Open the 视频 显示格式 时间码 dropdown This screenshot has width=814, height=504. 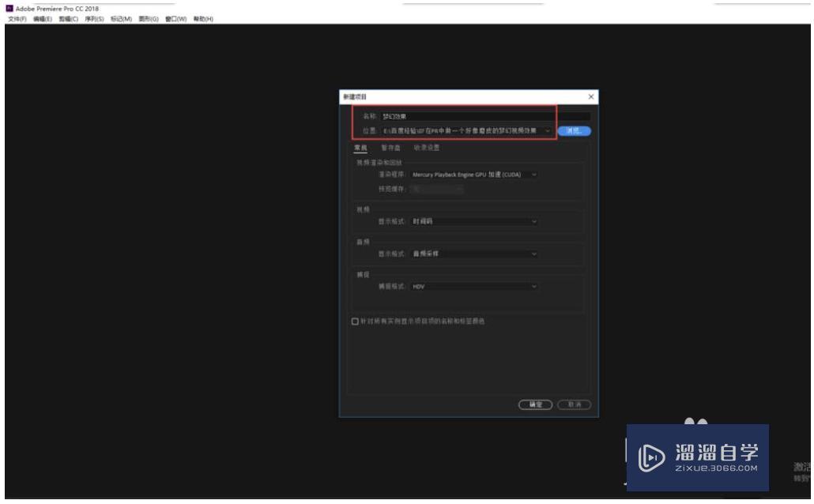click(474, 222)
